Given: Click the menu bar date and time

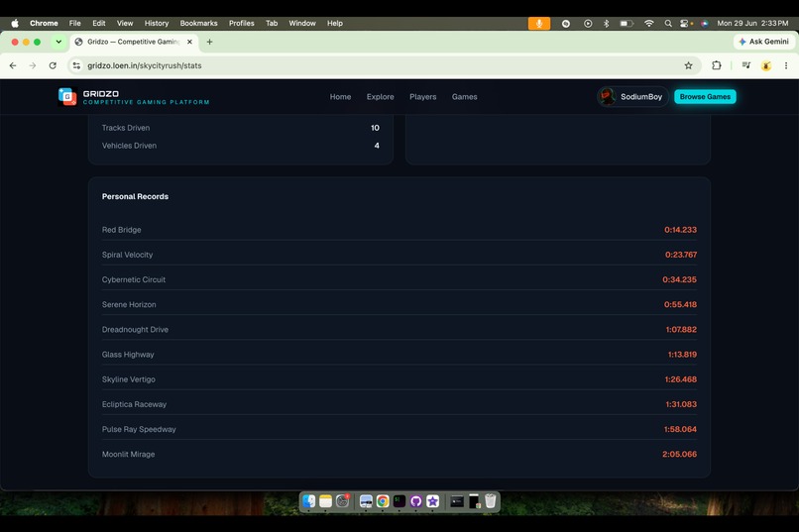Looking at the screenshot, I should (752, 23).
